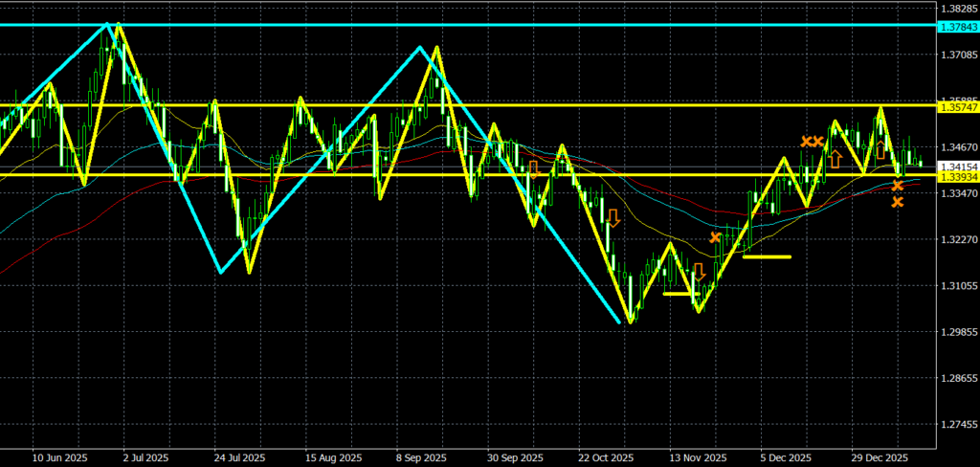The image size is (980, 467).
Task: Click the 1.27455 price axis label
Action: coord(958,424)
